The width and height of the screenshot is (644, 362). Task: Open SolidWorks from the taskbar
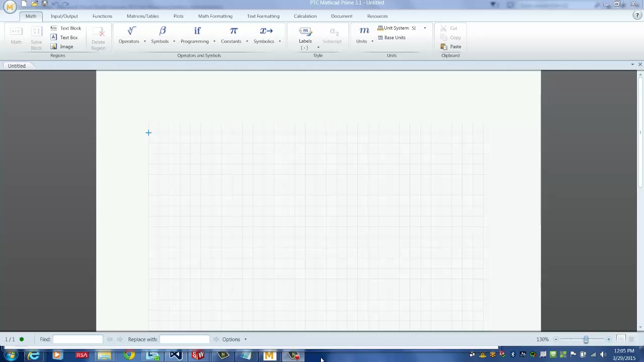point(198,356)
